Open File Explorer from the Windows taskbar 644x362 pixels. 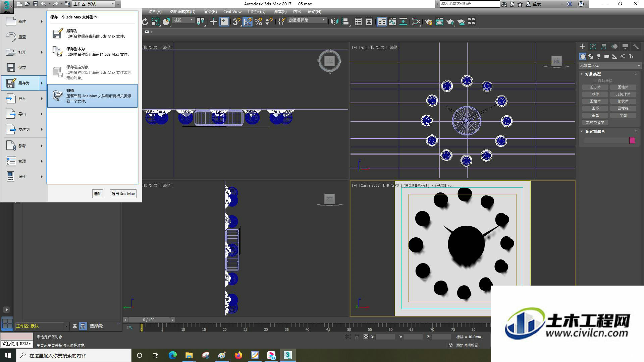[189, 355]
